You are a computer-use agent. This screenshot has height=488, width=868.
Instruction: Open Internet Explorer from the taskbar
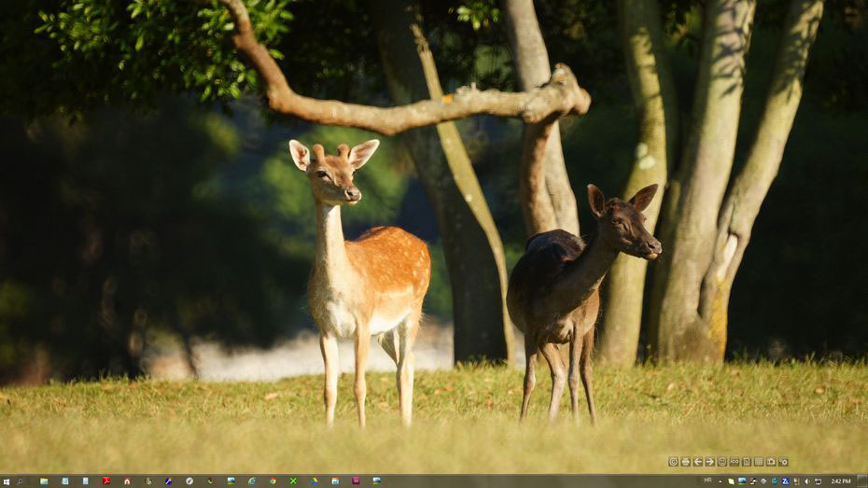tap(252, 481)
